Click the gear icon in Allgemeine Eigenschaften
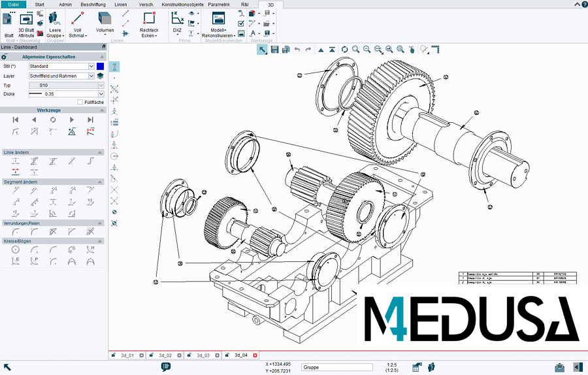This screenshot has height=375, width=588. click(4, 57)
